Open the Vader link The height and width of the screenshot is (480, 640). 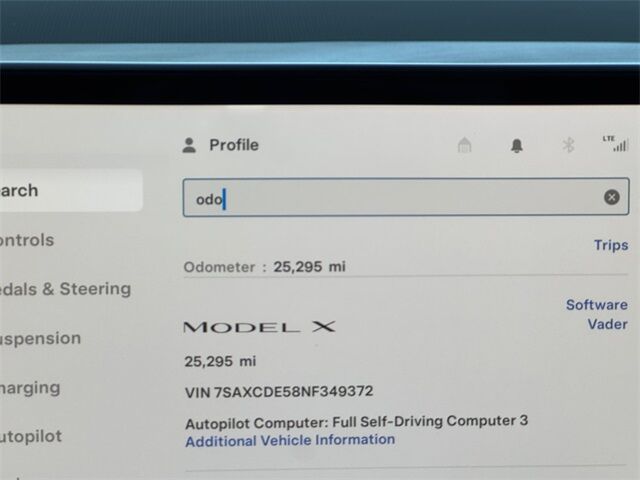[607, 324]
